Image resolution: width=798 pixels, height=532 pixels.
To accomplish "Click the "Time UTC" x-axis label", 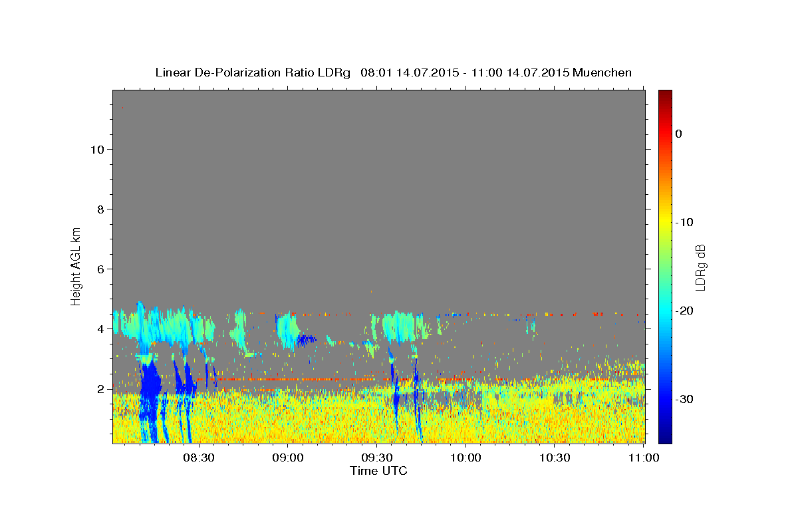I will (x=378, y=471).
